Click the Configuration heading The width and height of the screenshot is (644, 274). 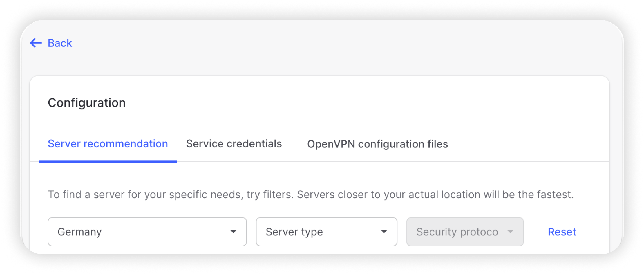[x=87, y=103]
